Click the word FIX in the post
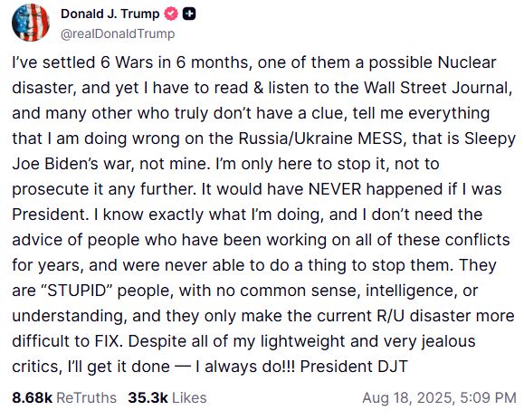The width and height of the screenshot is (524, 420). (x=107, y=341)
